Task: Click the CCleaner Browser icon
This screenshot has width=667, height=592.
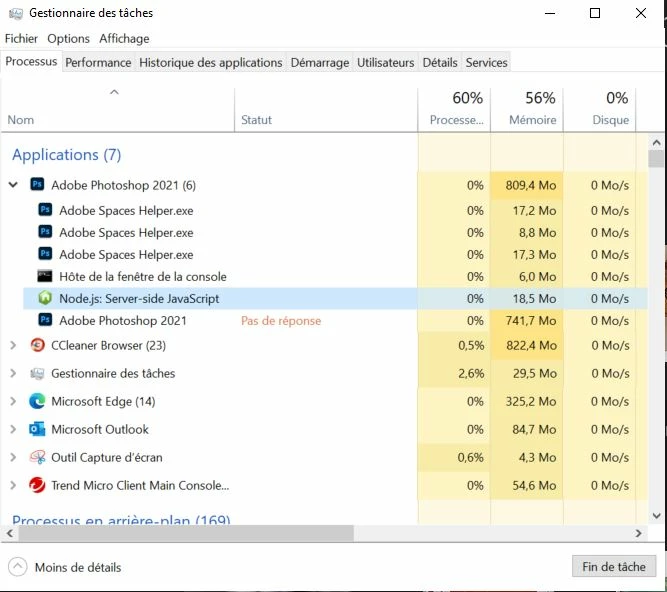Action: (x=37, y=345)
